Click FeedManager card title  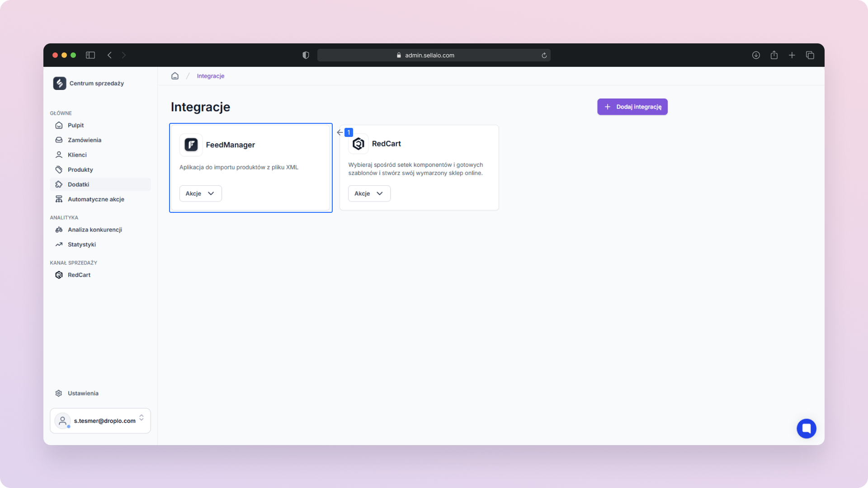(x=231, y=145)
